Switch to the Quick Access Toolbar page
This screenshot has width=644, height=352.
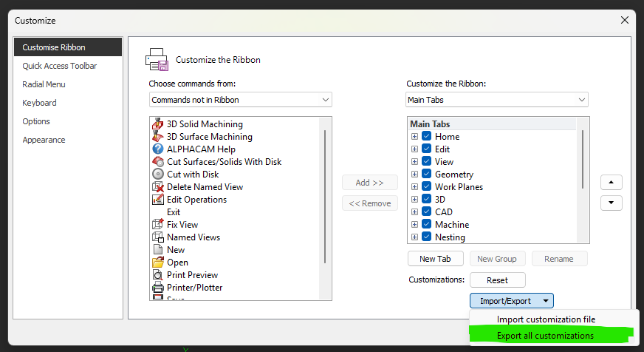point(59,66)
